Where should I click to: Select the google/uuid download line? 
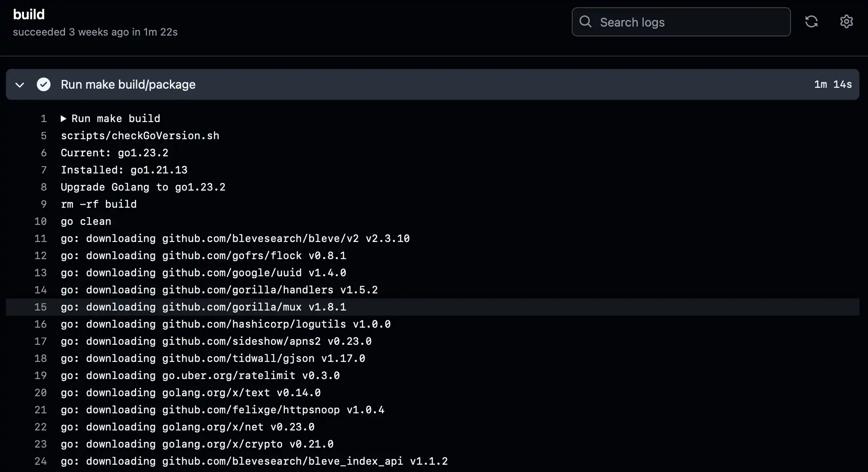pos(204,273)
